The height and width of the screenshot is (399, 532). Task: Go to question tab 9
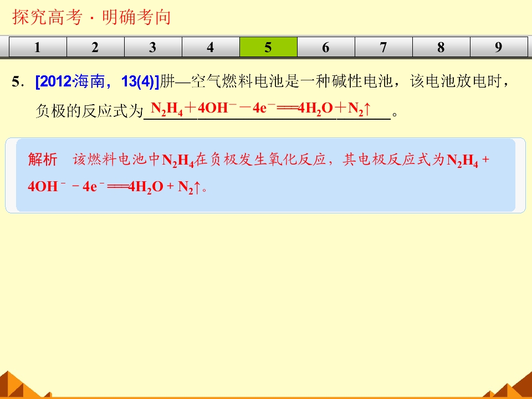pyautogui.click(x=499, y=47)
